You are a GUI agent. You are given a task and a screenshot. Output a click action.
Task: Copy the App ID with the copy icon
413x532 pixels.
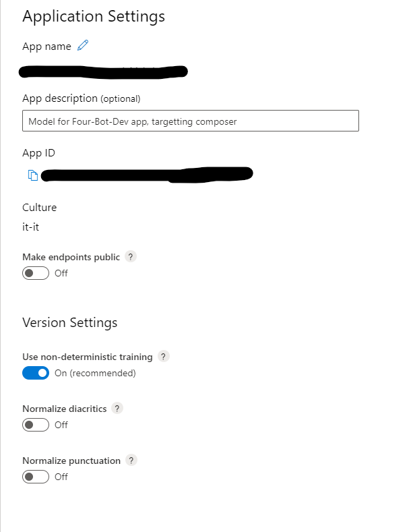coord(32,175)
